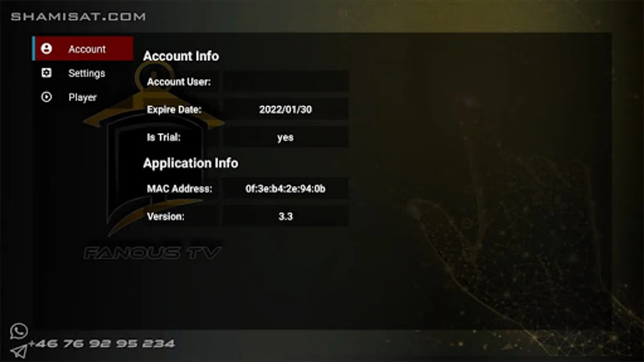
Task: Click the Version label
Action: pyautogui.click(x=166, y=216)
